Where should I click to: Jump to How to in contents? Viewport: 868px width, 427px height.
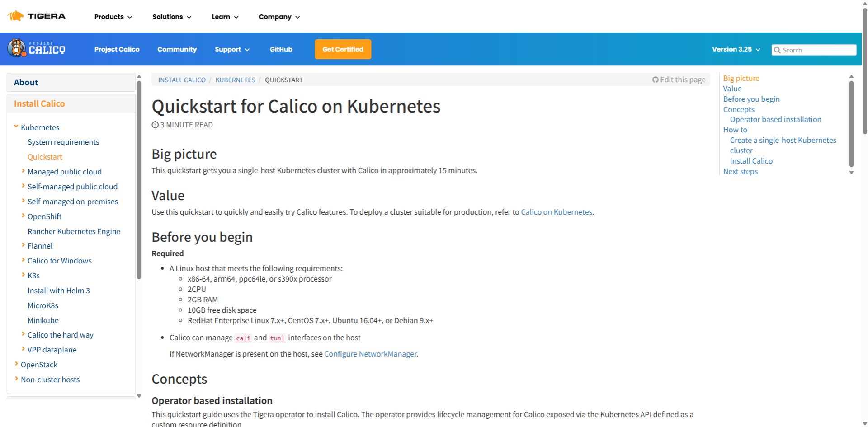pyautogui.click(x=735, y=130)
